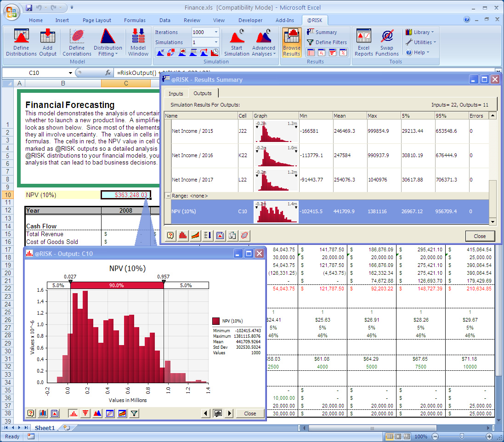Click the copy pages icon in Results Summary toolbar

232,236
